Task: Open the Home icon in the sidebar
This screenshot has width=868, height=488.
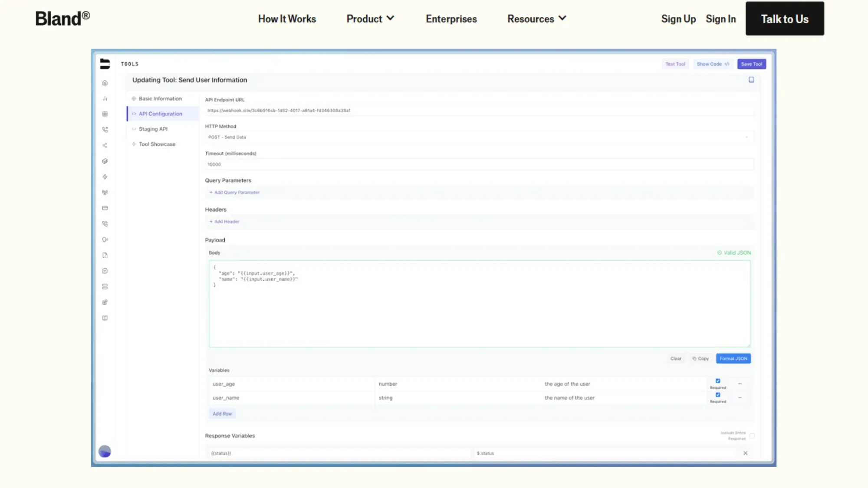Action: tap(105, 82)
